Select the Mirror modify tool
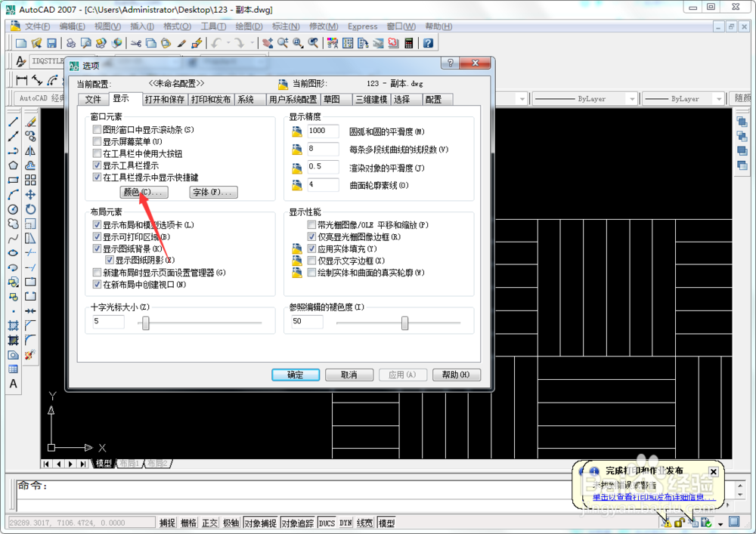This screenshot has width=756, height=534. click(29, 150)
